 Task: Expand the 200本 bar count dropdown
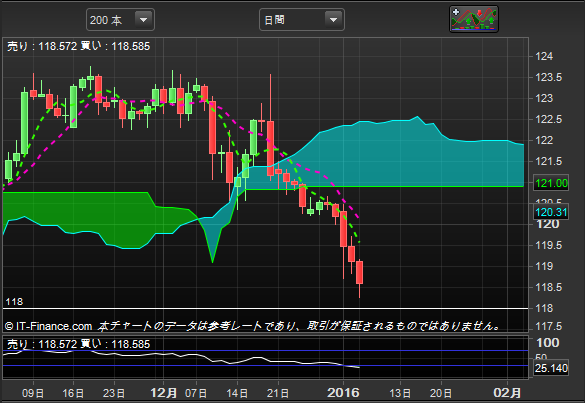143,20
